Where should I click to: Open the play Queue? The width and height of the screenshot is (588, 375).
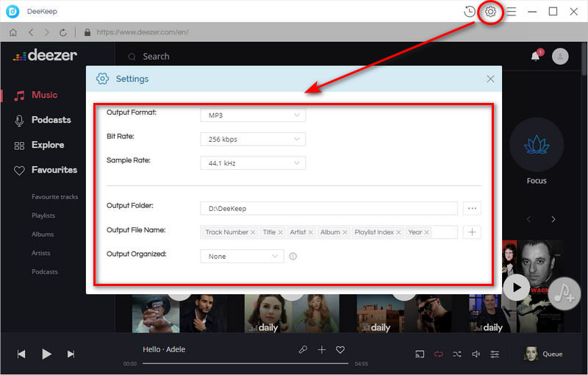(543, 354)
